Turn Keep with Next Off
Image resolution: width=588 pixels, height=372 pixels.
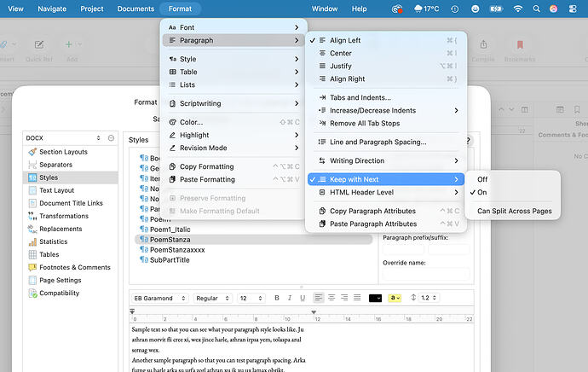coord(512,179)
